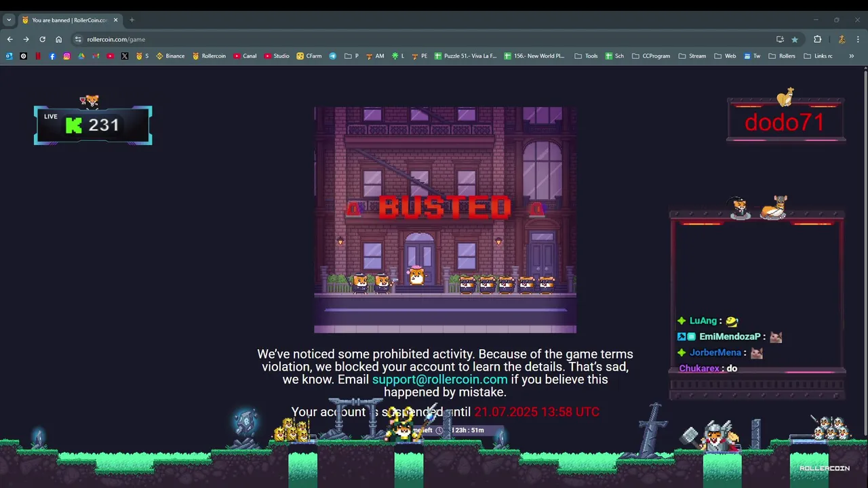The height and width of the screenshot is (488, 868).
Task: Open the Outlook bookmark icon
Action: pyautogui.click(x=9, y=56)
